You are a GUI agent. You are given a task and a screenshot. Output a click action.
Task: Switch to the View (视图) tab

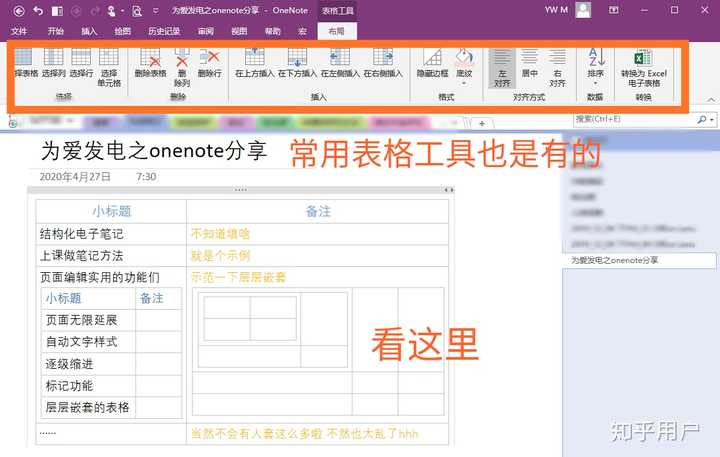coord(239,31)
